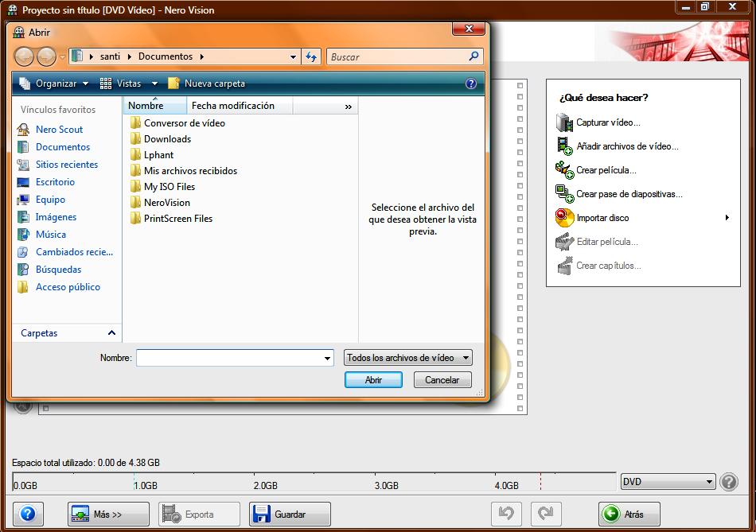Open the DVD disc type dropdown
756x532 pixels.
click(668, 481)
